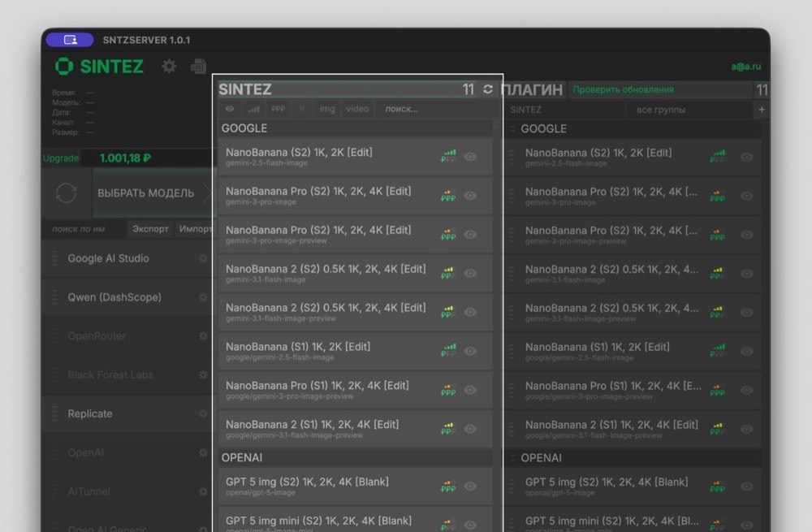The width and height of the screenshot is (812, 532).
Task: Focus the поиск по им search field
Action: point(84,228)
